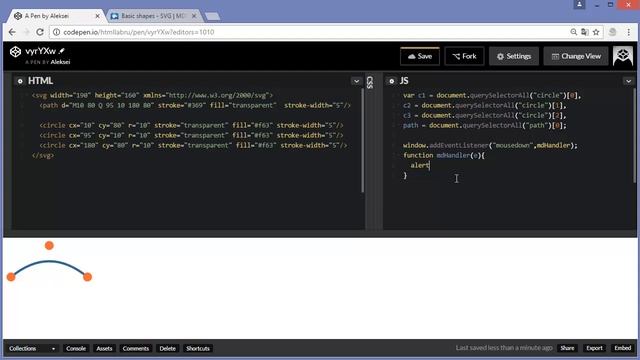Click the pen title vyrYXw
Image resolution: width=640 pixels, height=360 pixels.
point(40,51)
